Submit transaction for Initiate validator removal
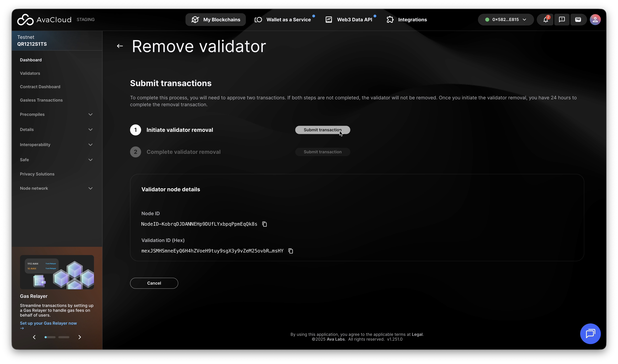 pos(322,130)
